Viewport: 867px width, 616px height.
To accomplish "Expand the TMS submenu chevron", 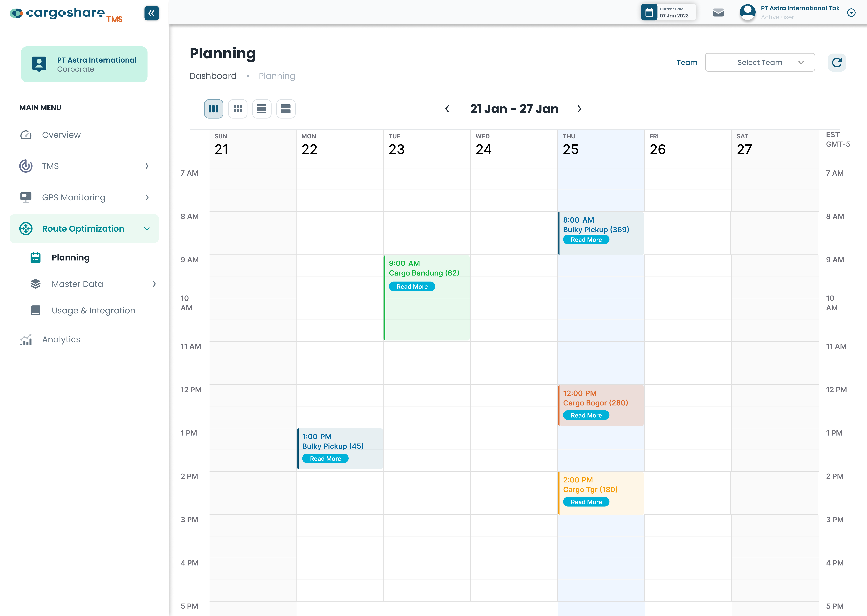I will [x=147, y=166].
